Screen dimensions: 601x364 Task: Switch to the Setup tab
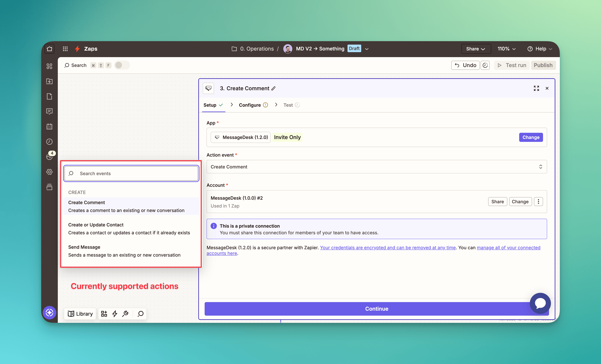(x=213, y=105)
